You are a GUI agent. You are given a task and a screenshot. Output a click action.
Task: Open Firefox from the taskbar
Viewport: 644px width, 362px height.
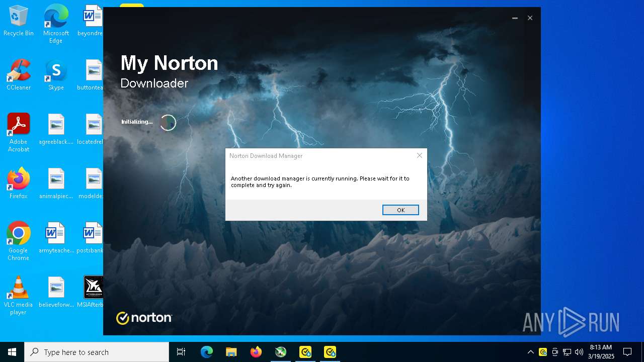[x=256, y=352]
